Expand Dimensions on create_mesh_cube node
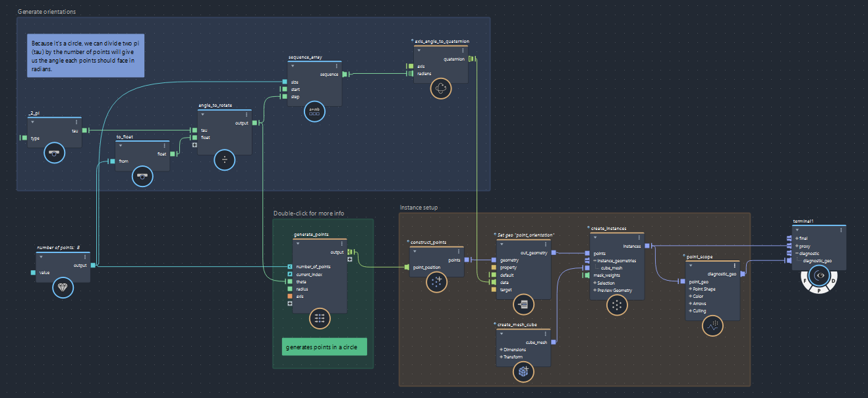The image size is (868, 398). pyautogui.click(x=513, y=350)
